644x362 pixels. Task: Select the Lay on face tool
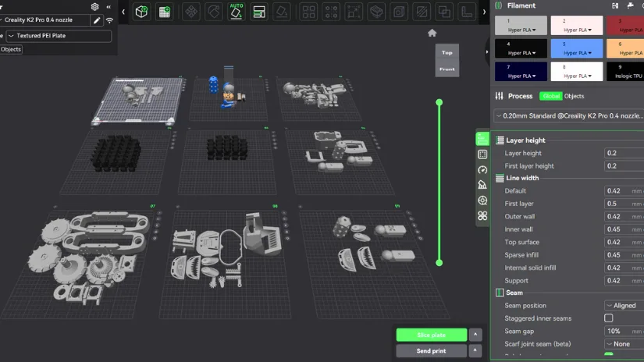[x=282, y=12]
